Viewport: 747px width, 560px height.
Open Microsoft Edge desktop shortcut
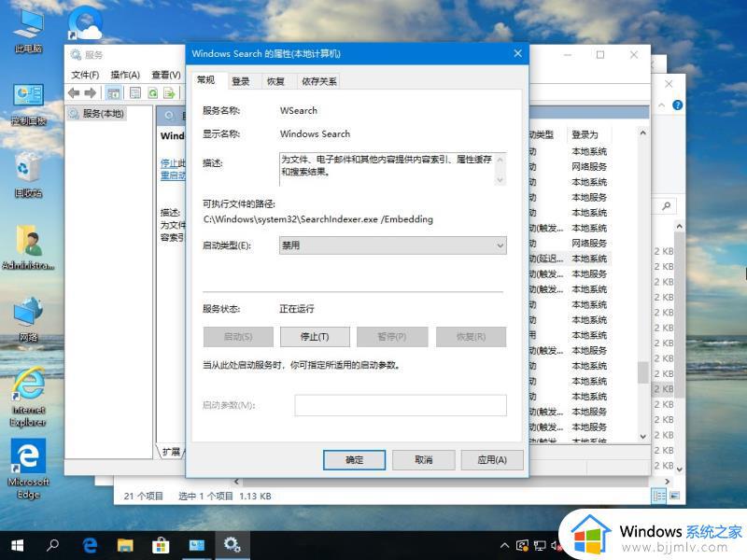[29, 469]
